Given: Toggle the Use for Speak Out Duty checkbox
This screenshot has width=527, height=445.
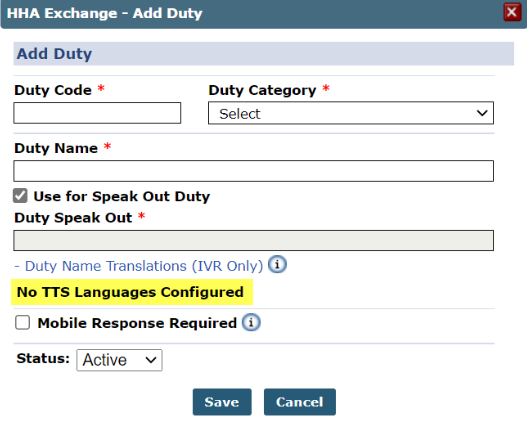Looking at the screenshot, I should 20,196.
